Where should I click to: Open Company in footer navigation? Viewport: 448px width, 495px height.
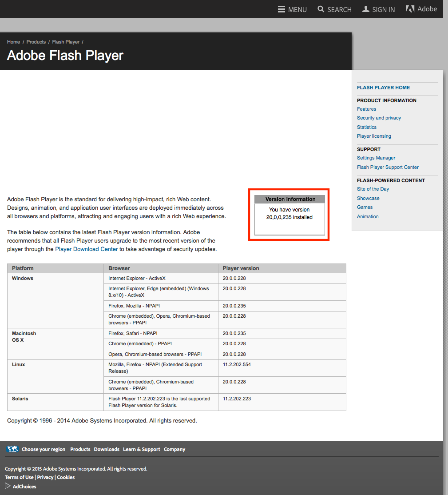pos(174,449)
